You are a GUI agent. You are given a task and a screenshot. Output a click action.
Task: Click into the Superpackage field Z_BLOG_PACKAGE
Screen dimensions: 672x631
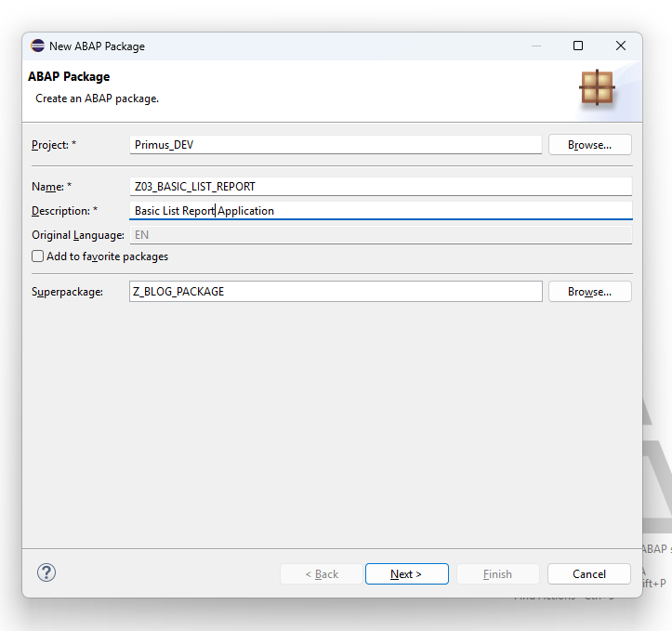(336, 292)
